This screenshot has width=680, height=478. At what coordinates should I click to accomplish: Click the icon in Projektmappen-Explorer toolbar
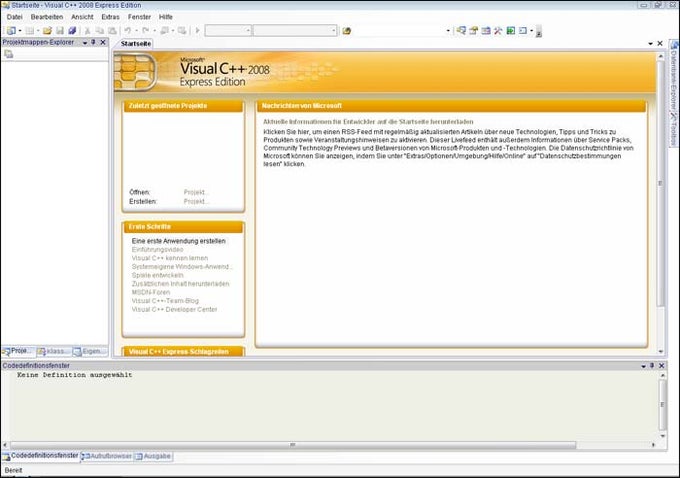tap(9, 54)
